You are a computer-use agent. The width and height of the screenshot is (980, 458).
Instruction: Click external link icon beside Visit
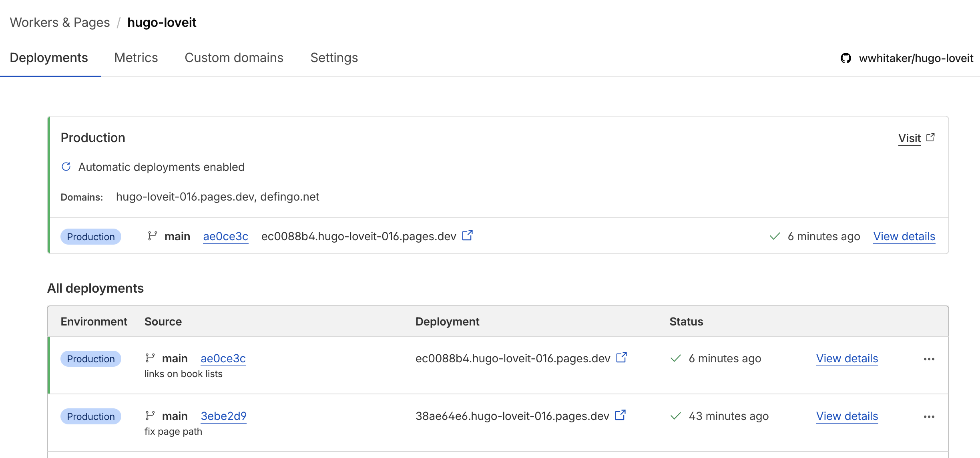(930, 137)
